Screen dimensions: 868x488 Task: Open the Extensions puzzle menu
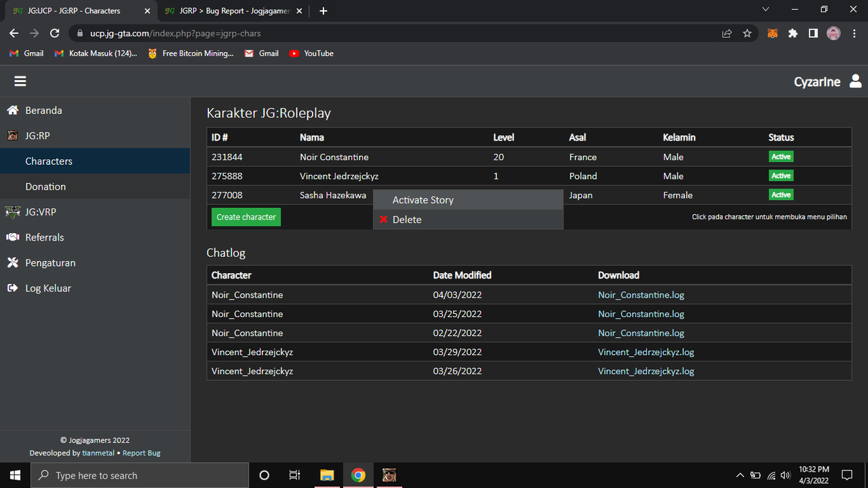click(x=793, y=33)
